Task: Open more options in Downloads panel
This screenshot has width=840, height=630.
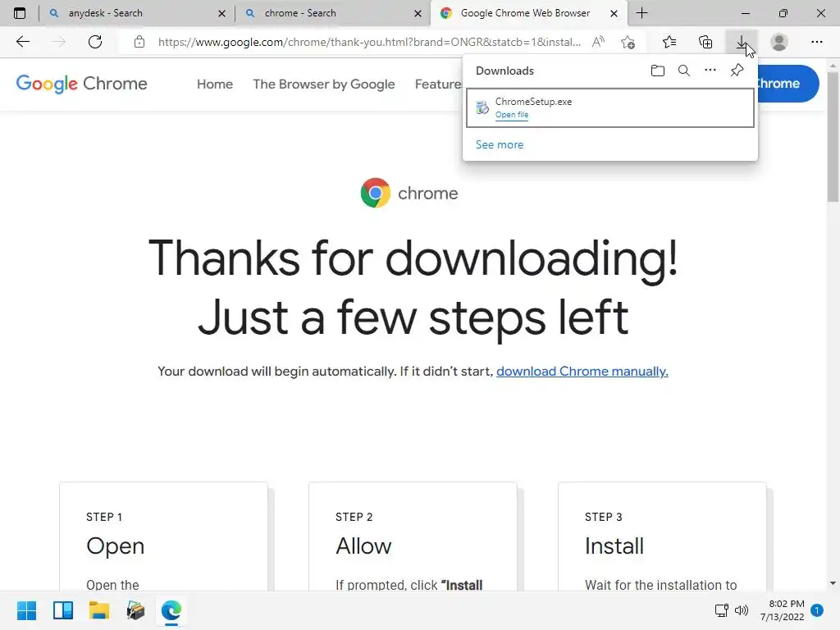Action: click(x=710, y=71)
